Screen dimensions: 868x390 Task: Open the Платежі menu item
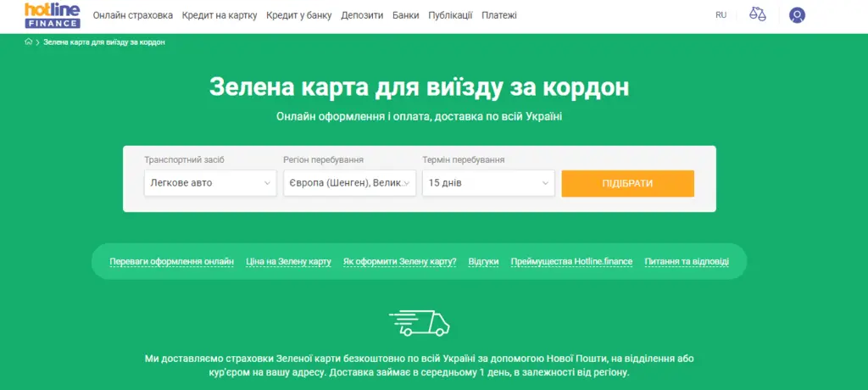[498, 15]
